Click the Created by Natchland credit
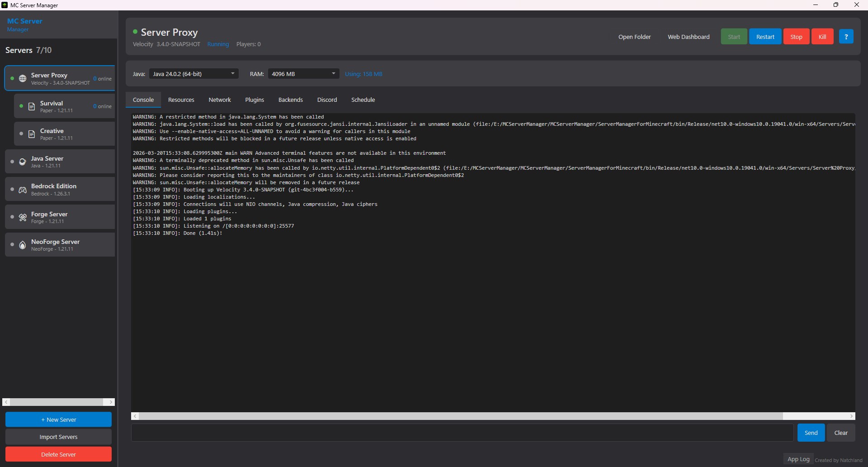 pos(838,460)
